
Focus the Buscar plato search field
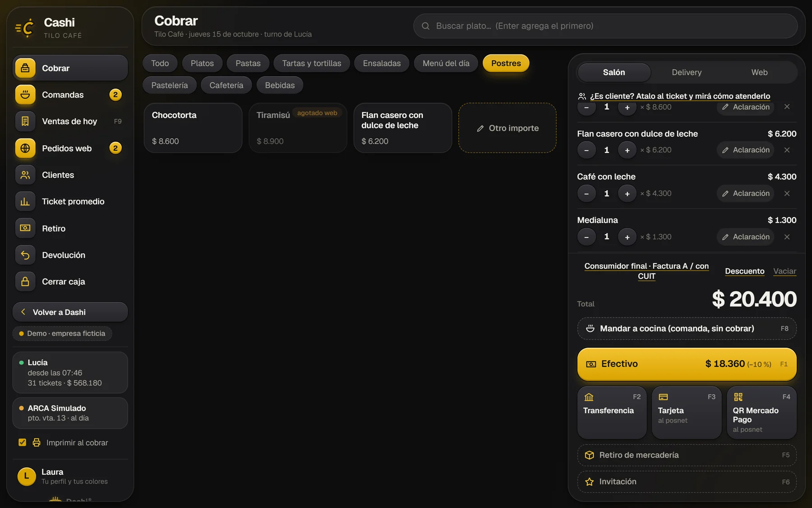point(605,26)
